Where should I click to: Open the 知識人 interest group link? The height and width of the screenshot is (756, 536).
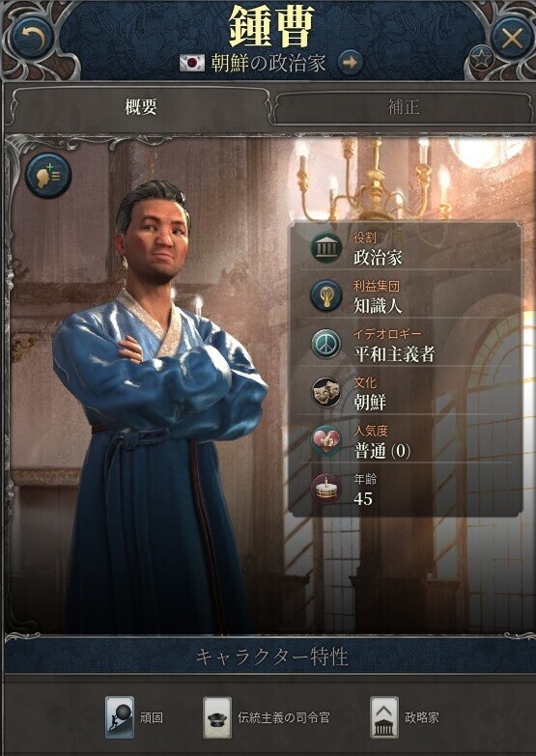point(378,306)
